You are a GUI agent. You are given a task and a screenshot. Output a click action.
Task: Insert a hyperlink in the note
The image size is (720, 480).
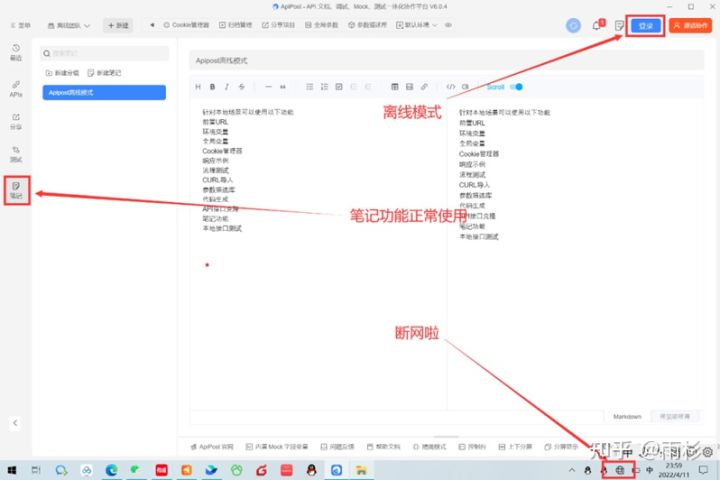point(424,86)
